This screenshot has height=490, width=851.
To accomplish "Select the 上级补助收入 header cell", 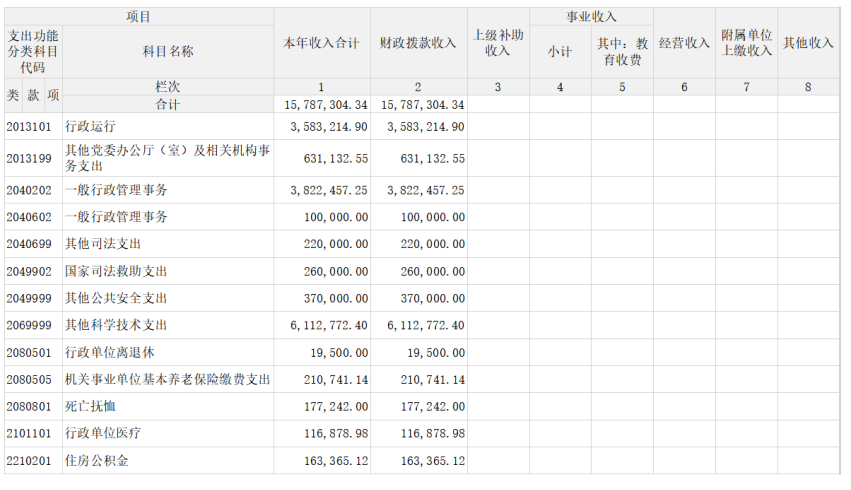I will [x=497, y=43].
